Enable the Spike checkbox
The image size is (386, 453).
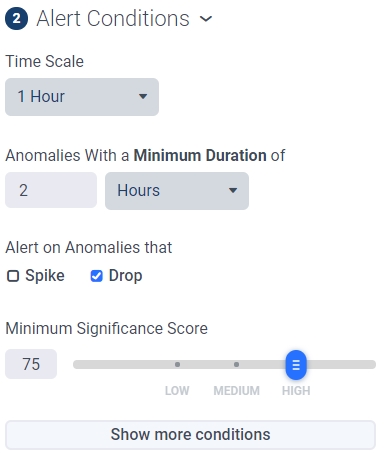pyautogui.click(x=13, y=276)
